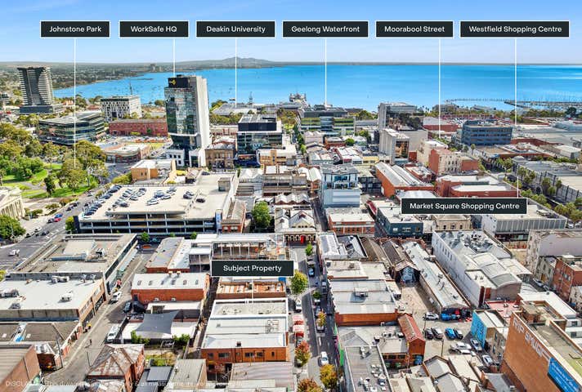Select the Deakin University label
Image resolution: width=582 pixels, height=392 pixels.
click(x=235, y=29)
